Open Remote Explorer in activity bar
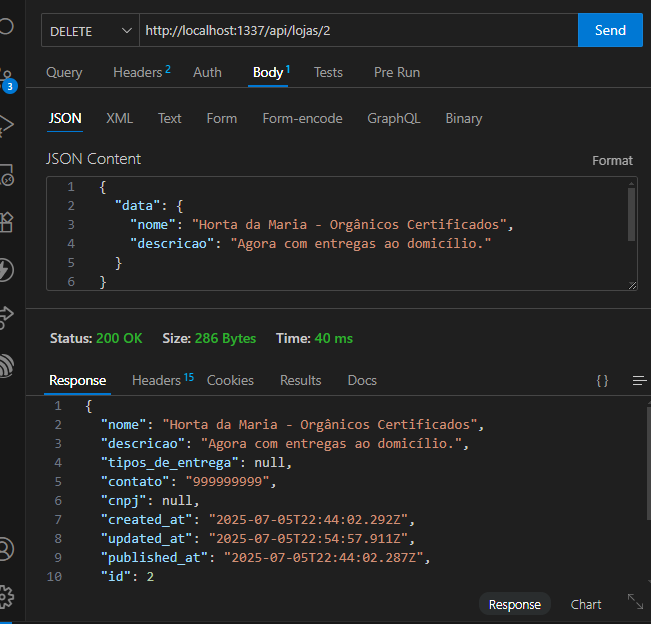The height and width of the screenshot is (624, 651). [x=7, y=174]
